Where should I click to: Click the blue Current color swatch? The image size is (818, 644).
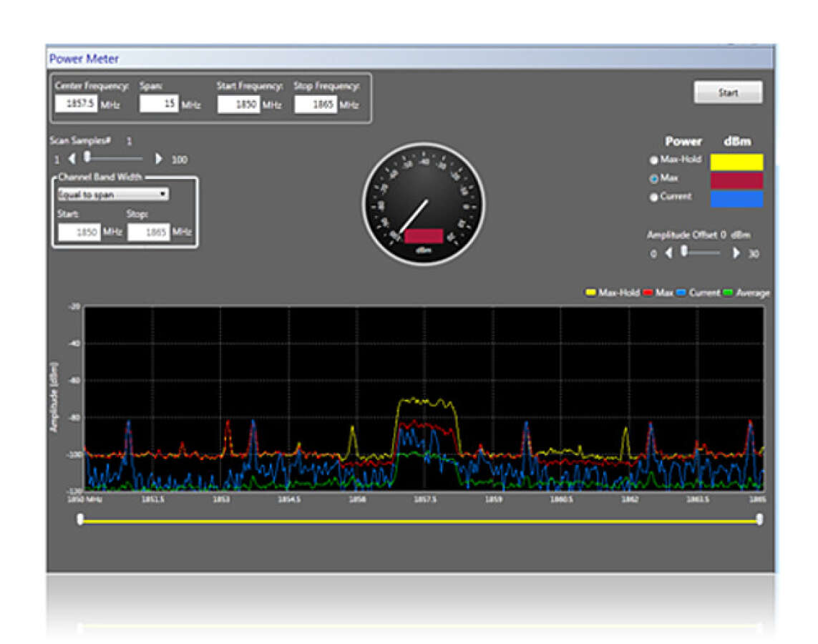pos(736,199)
